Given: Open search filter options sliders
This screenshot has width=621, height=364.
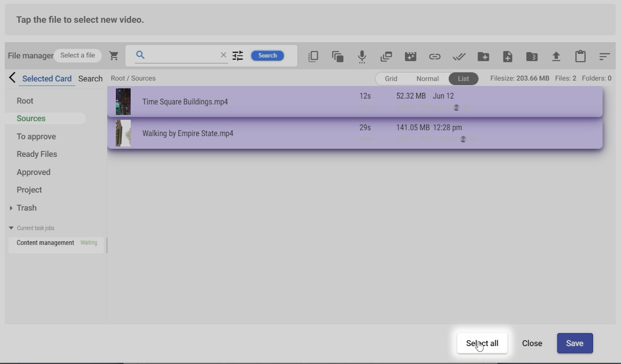Looking at the screenshot, I should coord(237,55).
